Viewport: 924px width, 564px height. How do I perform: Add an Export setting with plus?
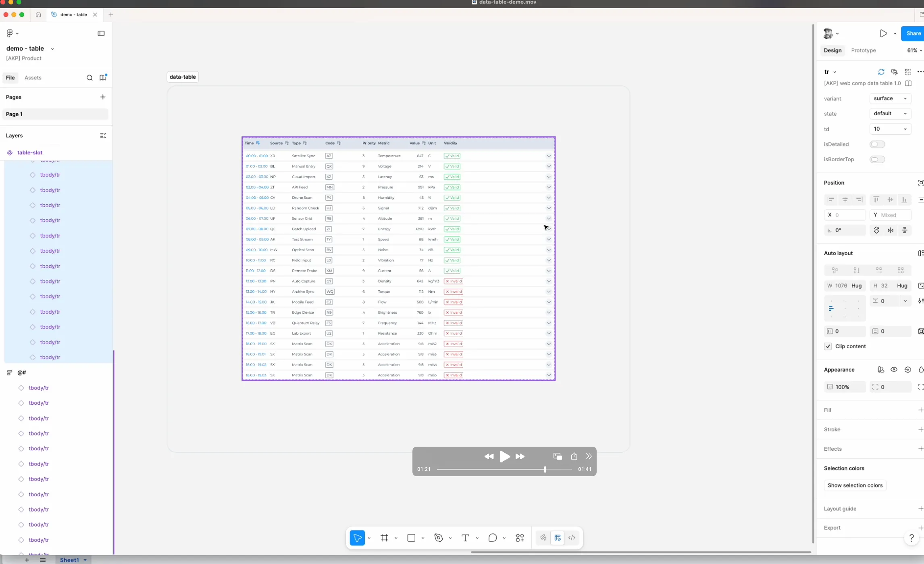point(920,528)
